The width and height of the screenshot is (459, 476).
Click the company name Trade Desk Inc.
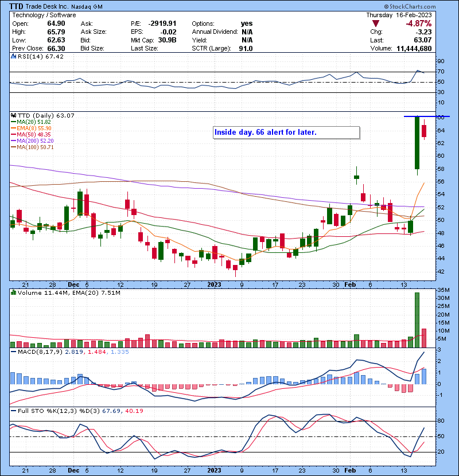click(x=48, y=6)
